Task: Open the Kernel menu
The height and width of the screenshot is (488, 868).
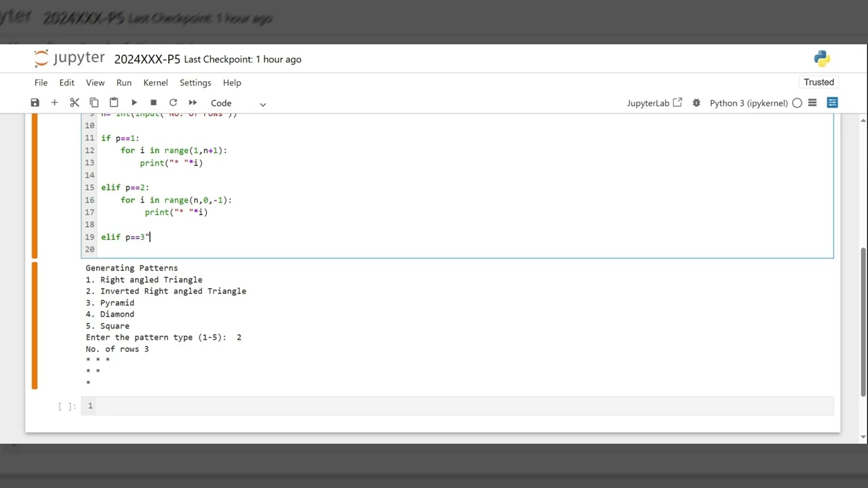Action: tap(155, 83)
